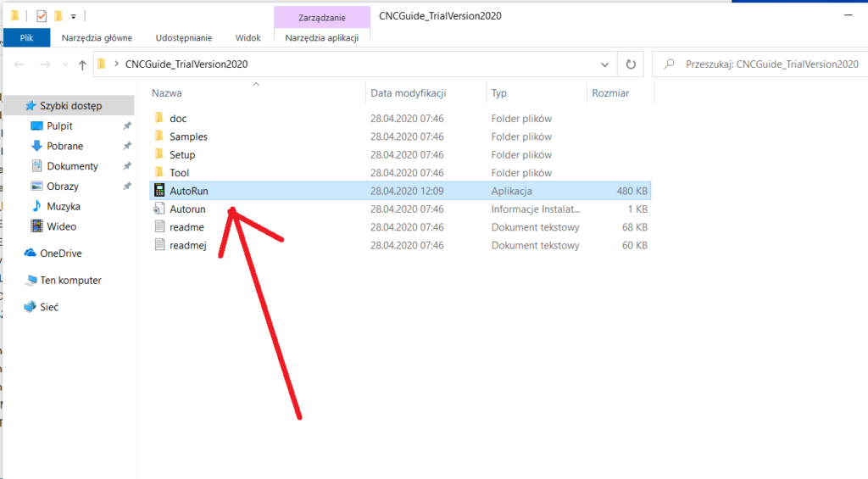Viewport: 868px width, 479px height.
Task: Click the address path chevron before CNCGuide_TrialVersion2020
Action: point(116,64)
